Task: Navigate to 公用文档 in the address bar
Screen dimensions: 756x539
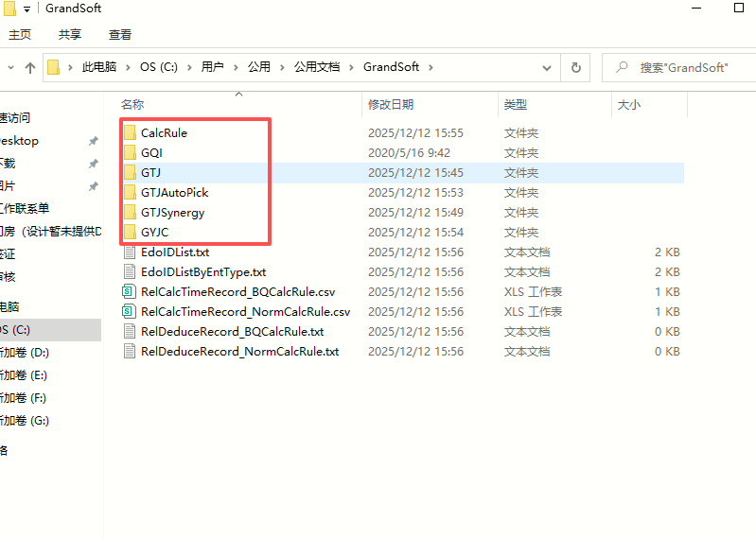Action: tap(317, 67)
